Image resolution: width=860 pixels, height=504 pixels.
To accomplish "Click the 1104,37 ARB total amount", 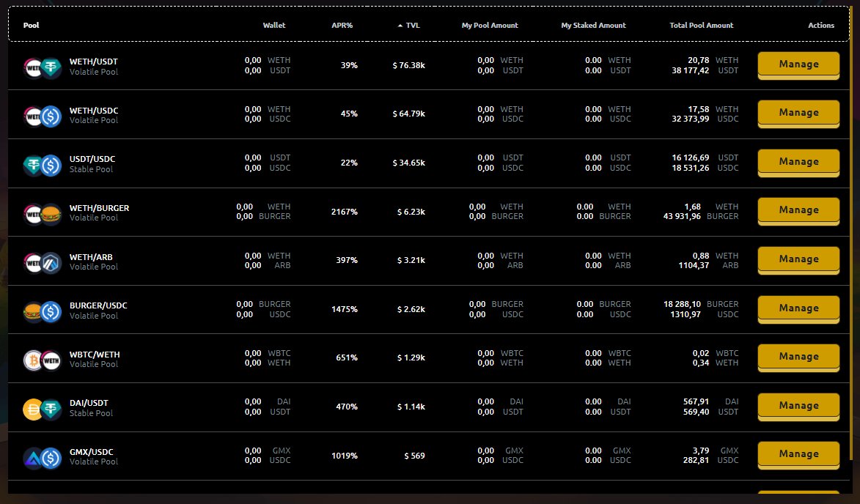I will pyautogui.click(x=708, y=265).
